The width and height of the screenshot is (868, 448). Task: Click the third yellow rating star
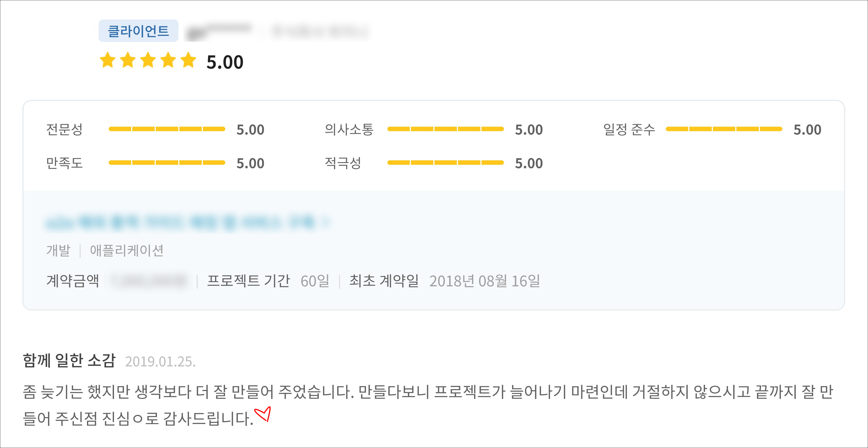(148, 60)
